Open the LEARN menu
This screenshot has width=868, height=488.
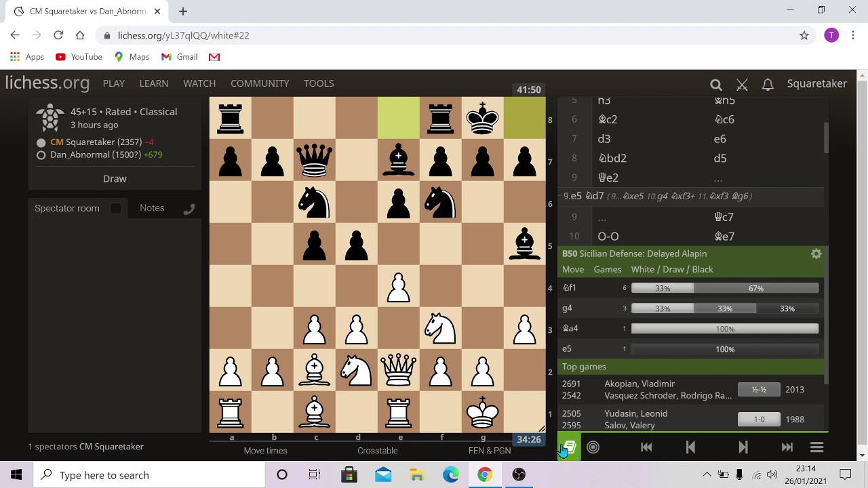[154, 83]
